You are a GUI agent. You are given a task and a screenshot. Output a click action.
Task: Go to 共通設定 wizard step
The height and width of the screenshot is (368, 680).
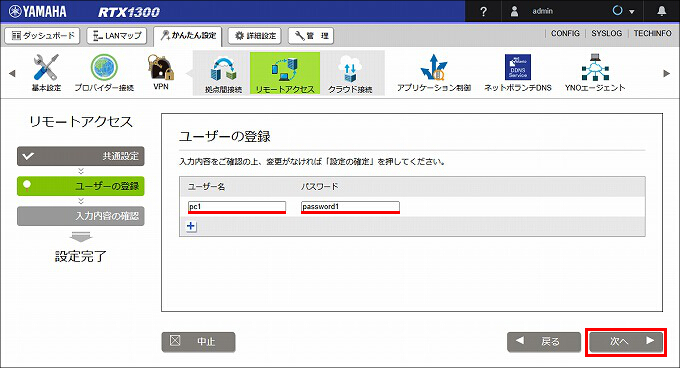click(81, 156)
